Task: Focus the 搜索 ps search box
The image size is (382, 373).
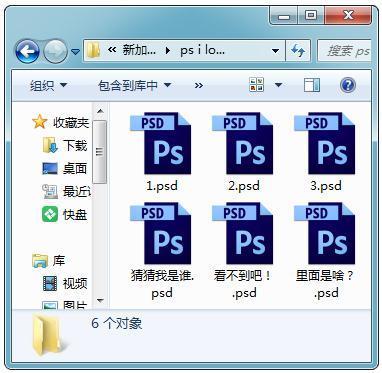Action: pyautogui.click(x=344, y=51)
